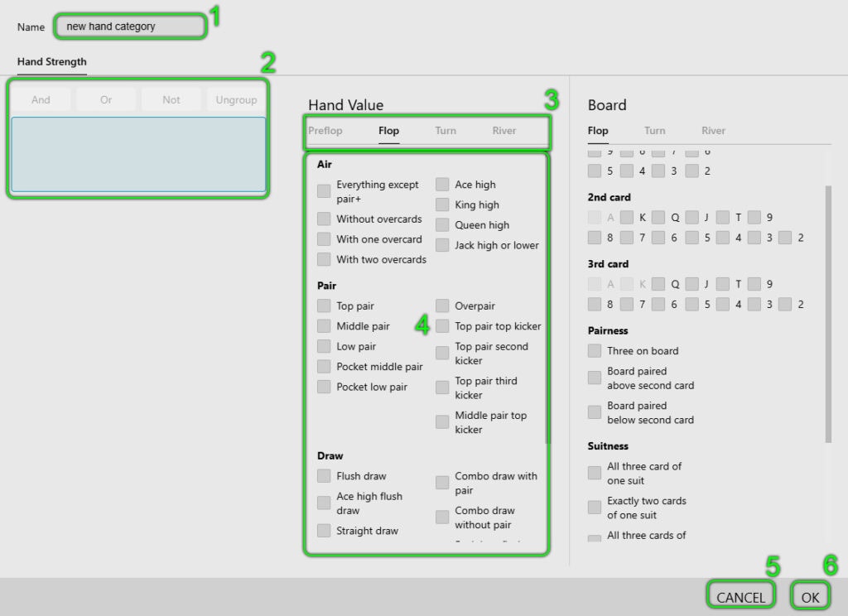
Task: Enable Pocket middle pair checkbox
Action: click(x=324, y=367)
